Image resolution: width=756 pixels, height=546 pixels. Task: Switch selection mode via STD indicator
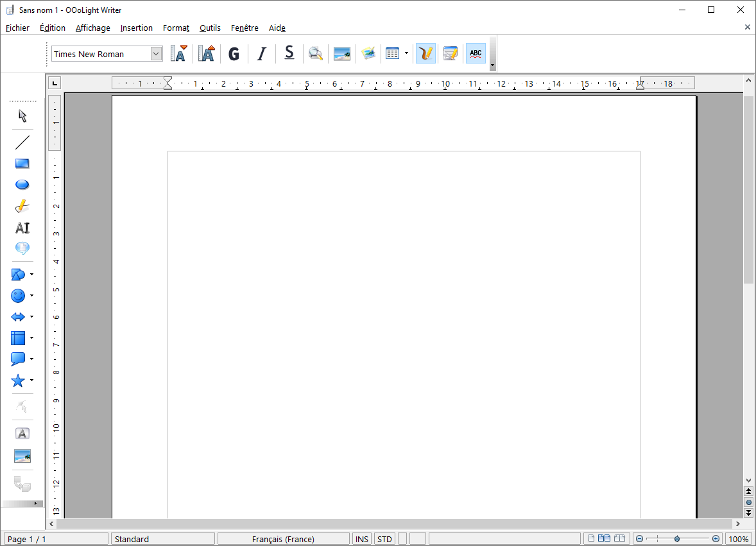click(384, 538)
